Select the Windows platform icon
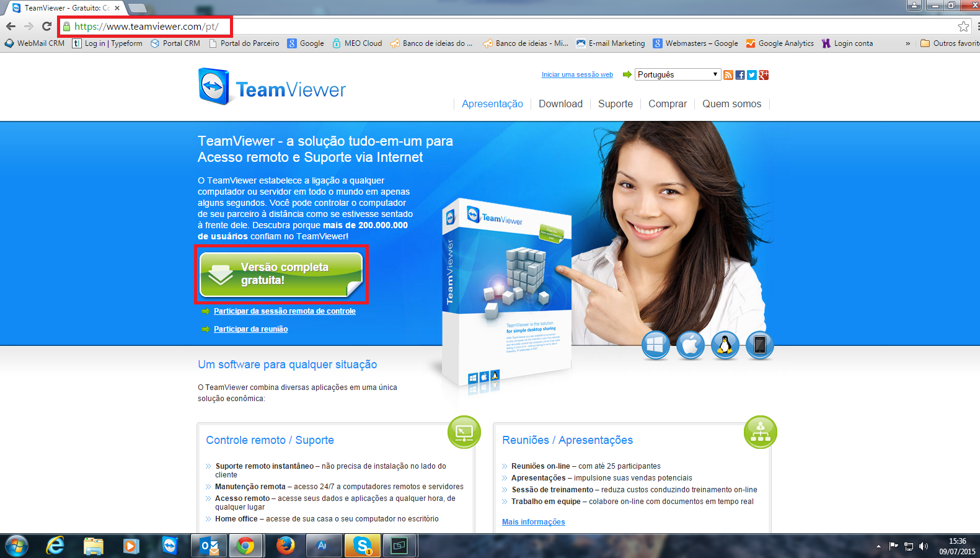The height and width of the screenshot is (558, 980). click(x=656, y=345)
